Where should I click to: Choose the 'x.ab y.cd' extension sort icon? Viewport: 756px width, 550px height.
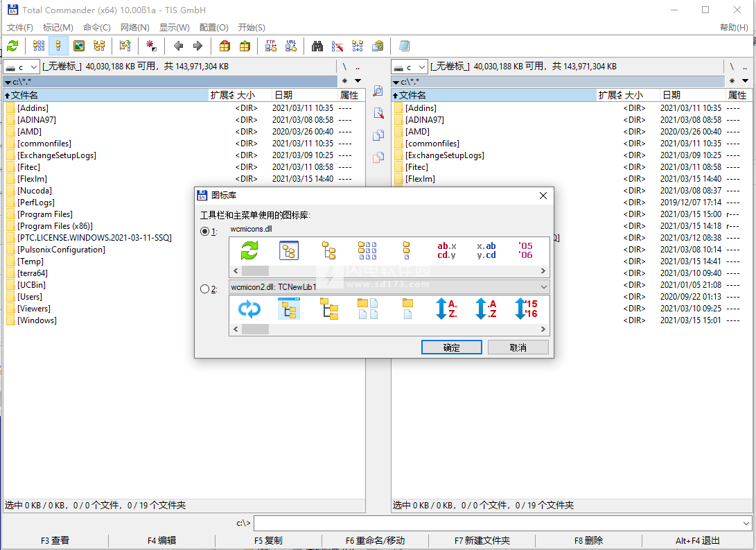(x=486, y=251)
